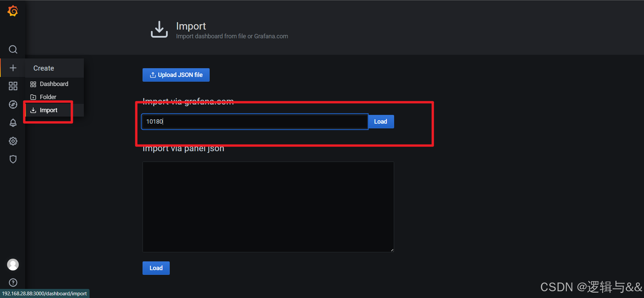Click the Import page title text
Screen dimensions: 644x298
191,26
